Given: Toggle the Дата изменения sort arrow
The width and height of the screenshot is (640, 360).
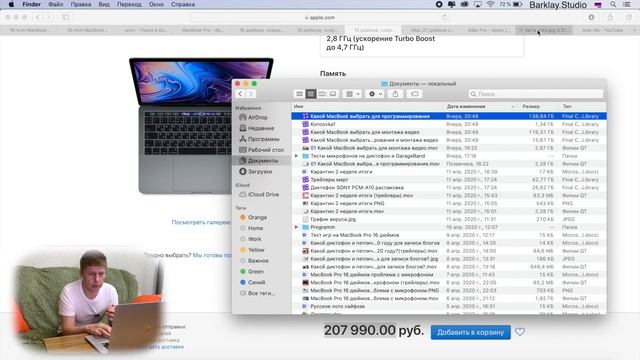Looking at the screenshot, I should click(x=513, y=107).
